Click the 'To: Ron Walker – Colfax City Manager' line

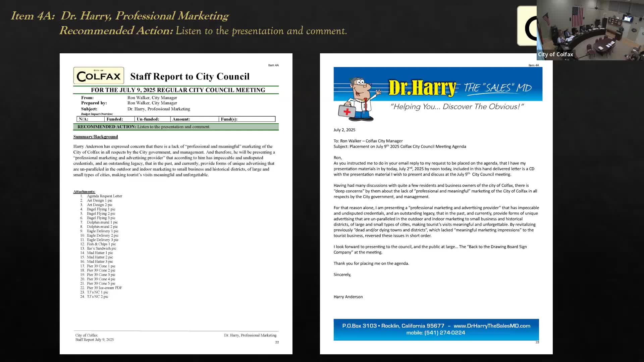[368, 141]
